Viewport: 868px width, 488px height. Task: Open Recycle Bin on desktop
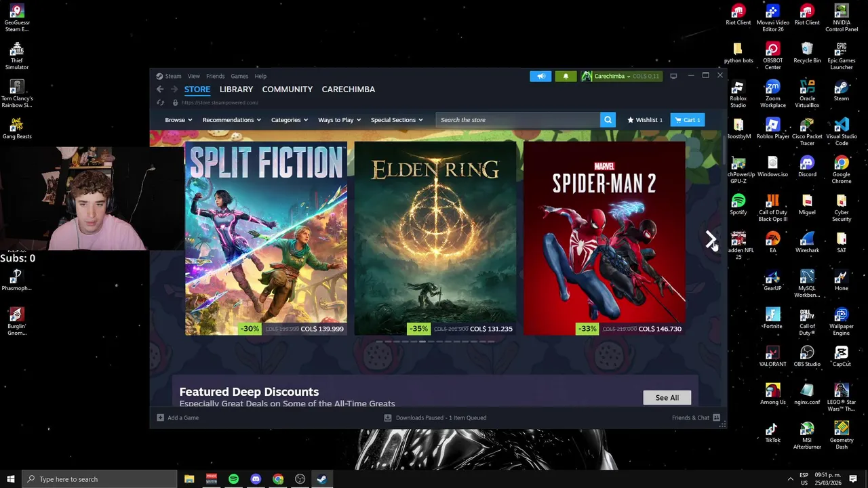(807, 53)
